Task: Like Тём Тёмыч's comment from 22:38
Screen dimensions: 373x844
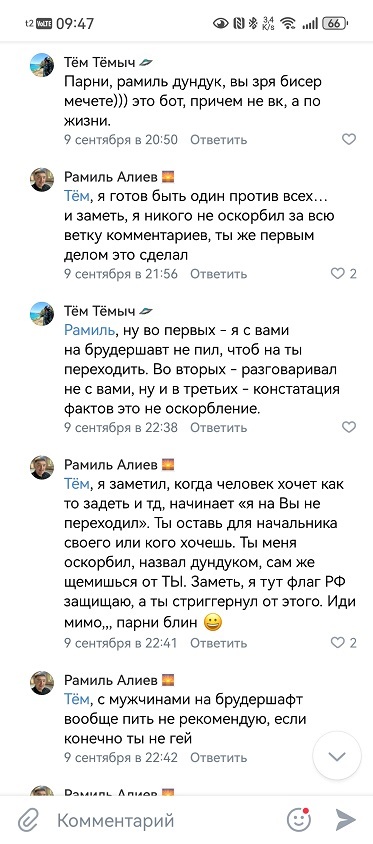Action: pyautogui.click(x=349, y=427)
